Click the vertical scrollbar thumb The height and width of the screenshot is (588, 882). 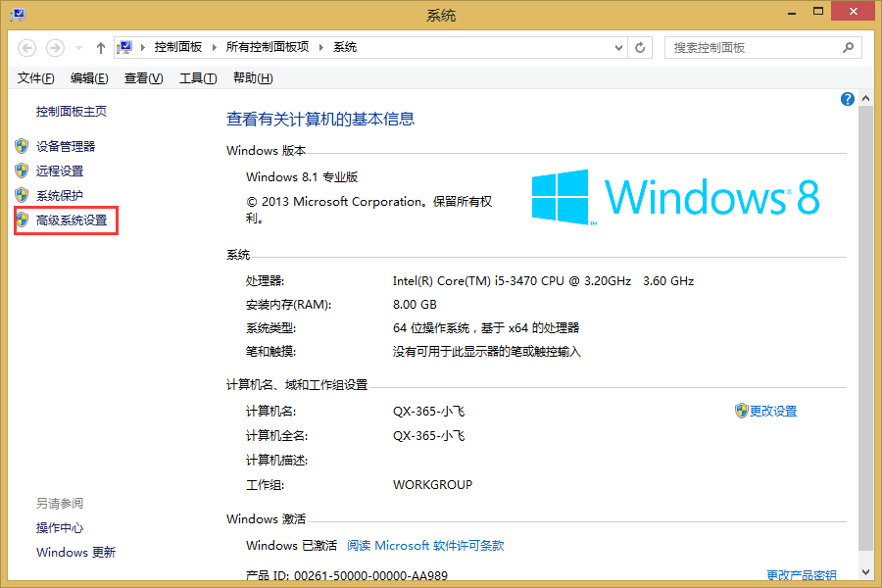click(x=865, y=328)
